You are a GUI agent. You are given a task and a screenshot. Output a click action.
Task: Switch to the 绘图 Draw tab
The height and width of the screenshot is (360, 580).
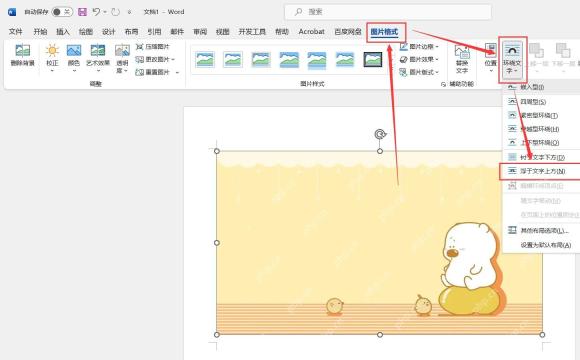[85, 32]
